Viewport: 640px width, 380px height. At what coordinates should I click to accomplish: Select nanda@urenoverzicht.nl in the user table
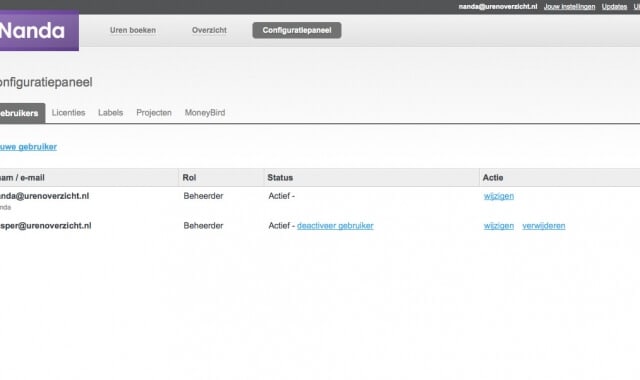pos(44,196)
